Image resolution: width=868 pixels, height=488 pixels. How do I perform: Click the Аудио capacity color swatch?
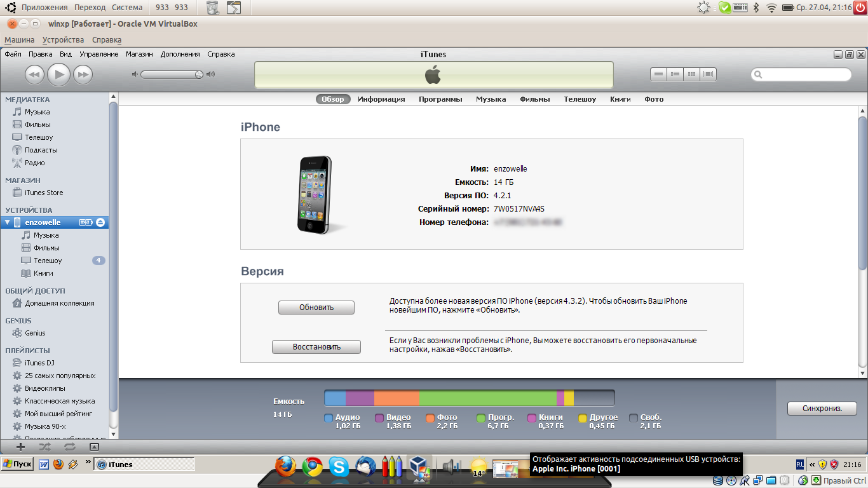click(329, 418)
